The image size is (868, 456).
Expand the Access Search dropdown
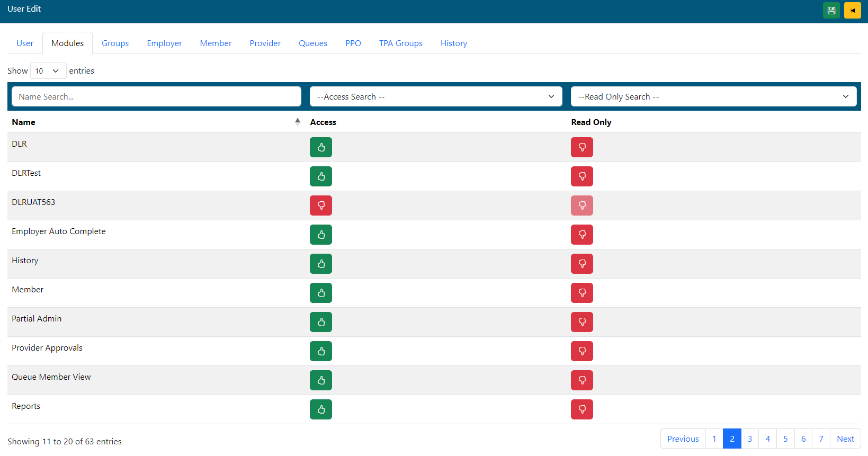[x=435, y=97]
